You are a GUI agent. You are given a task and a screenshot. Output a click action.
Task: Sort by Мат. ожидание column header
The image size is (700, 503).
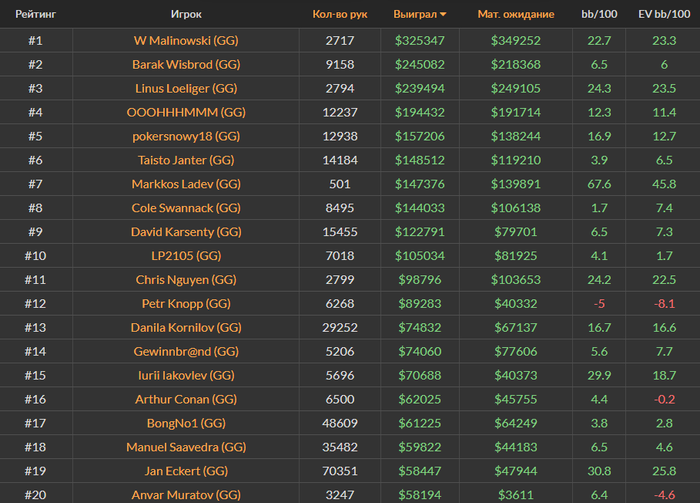pos(516,15)
